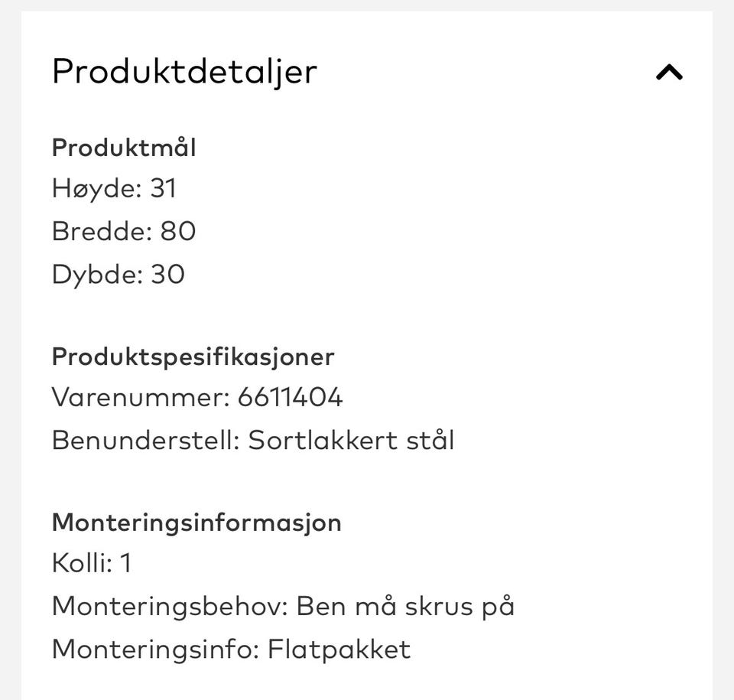This screenshot has width=734, height=700.
Task: Click the Dybde: 30 text
Action: pos(118,274)
